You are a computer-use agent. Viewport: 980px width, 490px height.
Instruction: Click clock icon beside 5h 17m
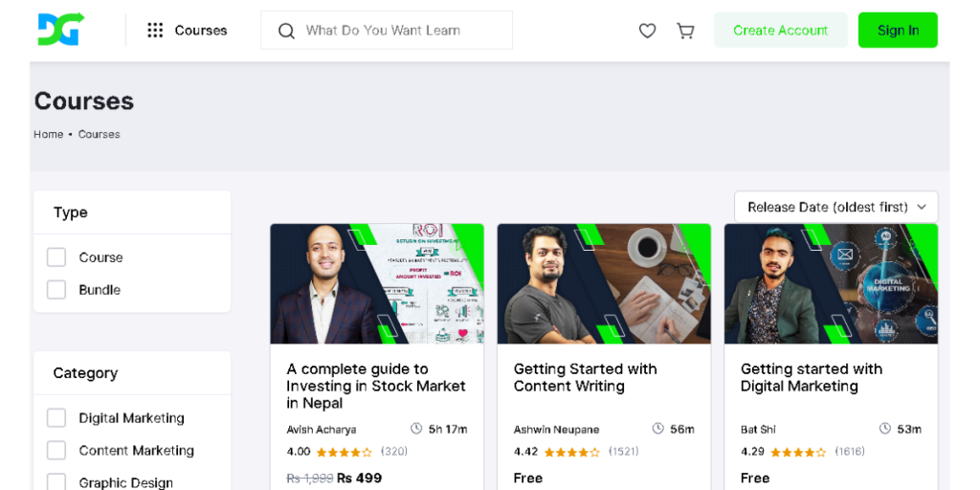(x=416, y=429)
